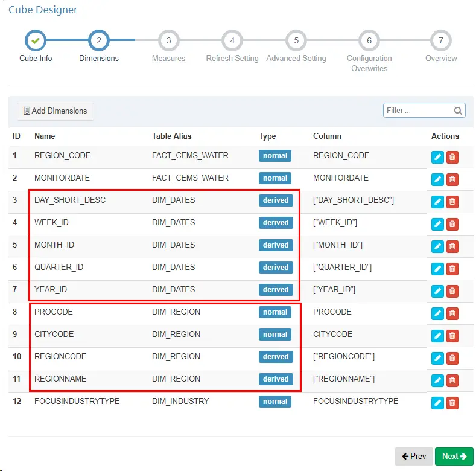This screenshot has width=476, height=471.
Task: Click the ["DAY_SHORT_DESC"] column cell
Action: click(354, 200)
